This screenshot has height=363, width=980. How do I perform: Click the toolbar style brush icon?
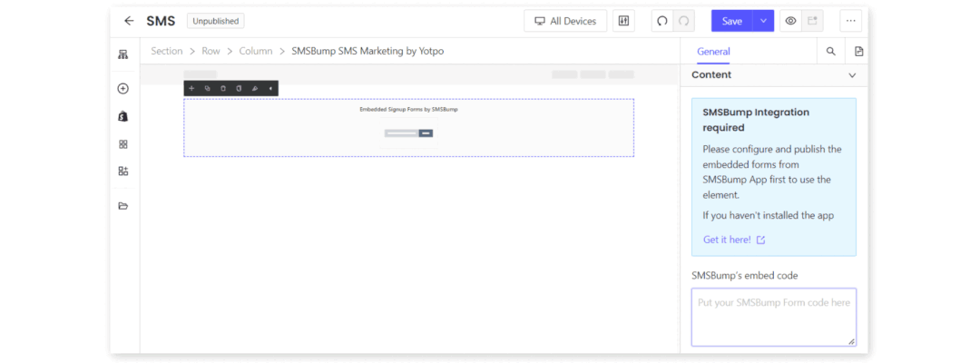click(254, 89)
